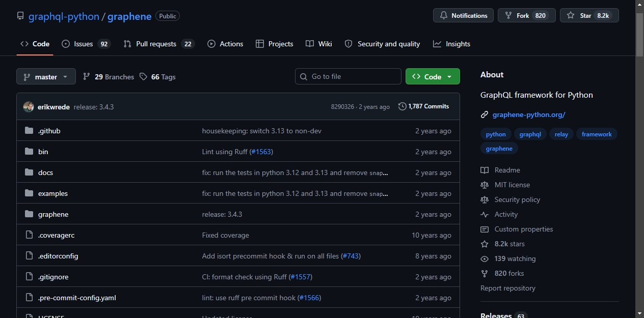Click file icon beside .coveragerc
This screenshot has width=644, height=318.
coord(29,235)
